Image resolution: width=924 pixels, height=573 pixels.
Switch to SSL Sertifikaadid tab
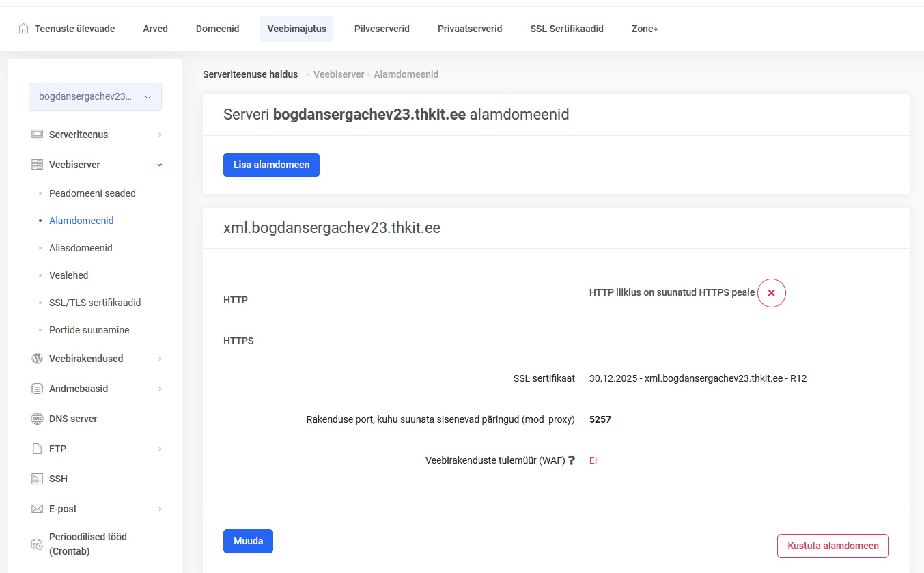coord(566,29)
